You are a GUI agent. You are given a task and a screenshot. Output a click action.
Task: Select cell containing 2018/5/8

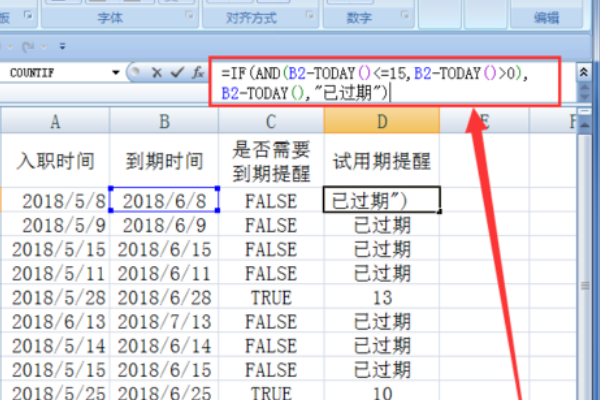click(x=55, y=200)
